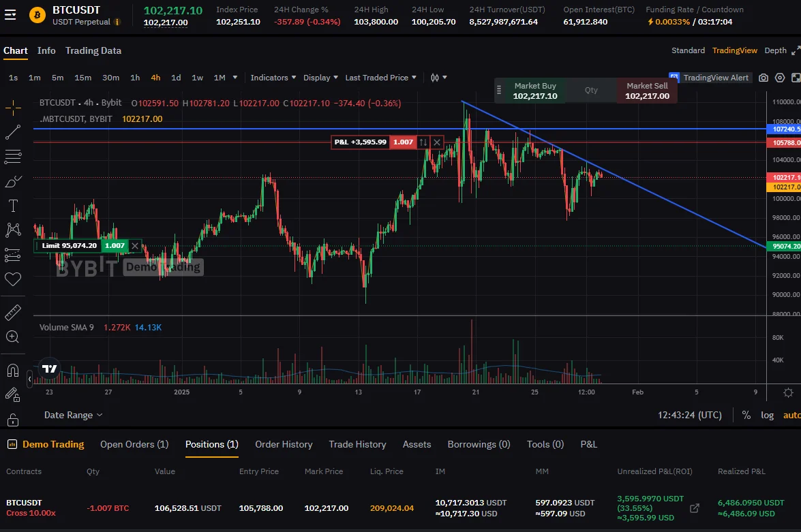Select the 1s timeframe
The image size is (801, 532).
coord(13,78)
